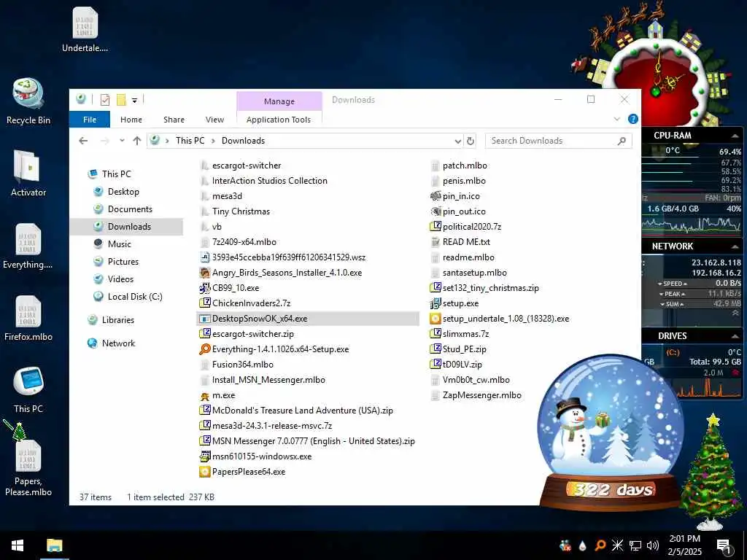
Task: Click the refresh button beside address bar
Action: [471, 141]
